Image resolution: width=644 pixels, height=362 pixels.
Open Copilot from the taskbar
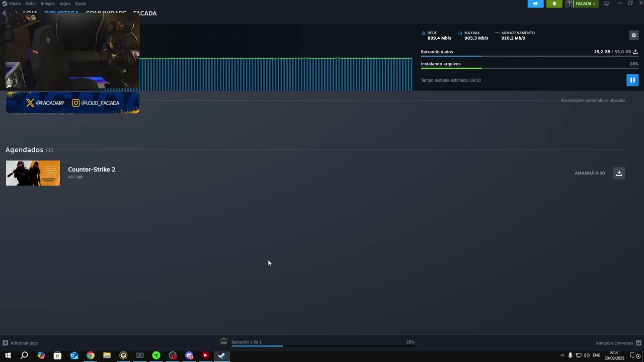(x=41, y=355)
